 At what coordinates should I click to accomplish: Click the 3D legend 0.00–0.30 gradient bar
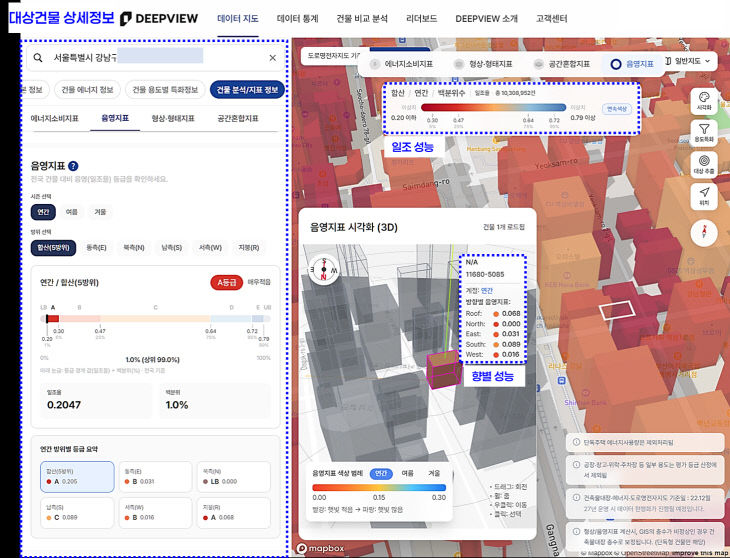pyautogui.click(x=379, y=487)
